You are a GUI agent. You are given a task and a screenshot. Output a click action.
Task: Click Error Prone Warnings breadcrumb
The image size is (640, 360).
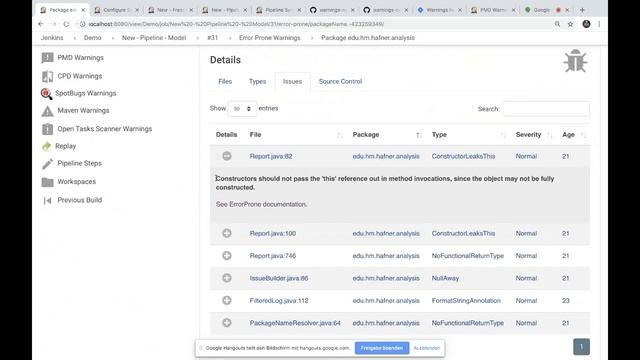tap(269, 38)
